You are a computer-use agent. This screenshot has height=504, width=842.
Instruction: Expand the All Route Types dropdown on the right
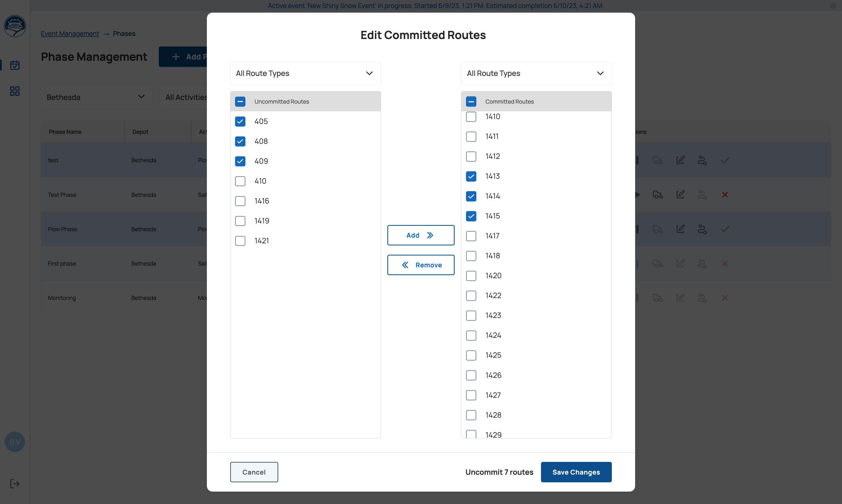[x=536, y=73]
